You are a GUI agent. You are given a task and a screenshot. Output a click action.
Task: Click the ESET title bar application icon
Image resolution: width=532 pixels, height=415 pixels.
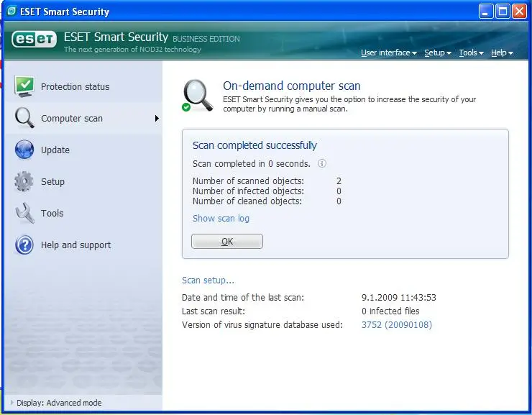[x=12, y=12]
